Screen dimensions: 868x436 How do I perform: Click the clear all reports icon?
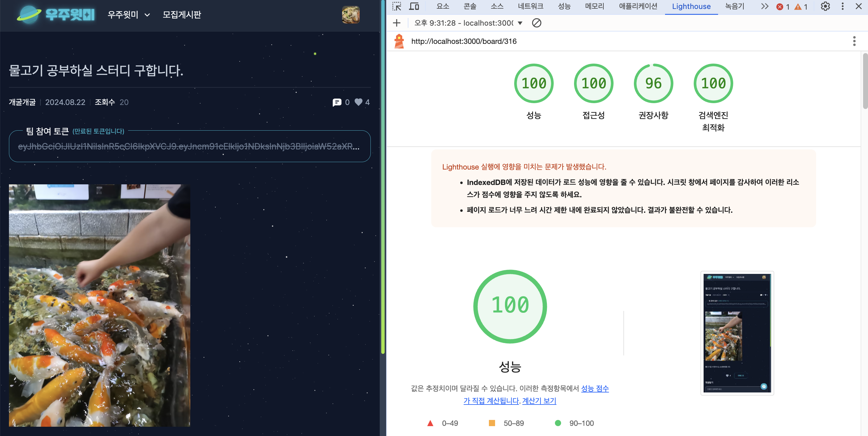pyautogui.click(x=536, y=23)
